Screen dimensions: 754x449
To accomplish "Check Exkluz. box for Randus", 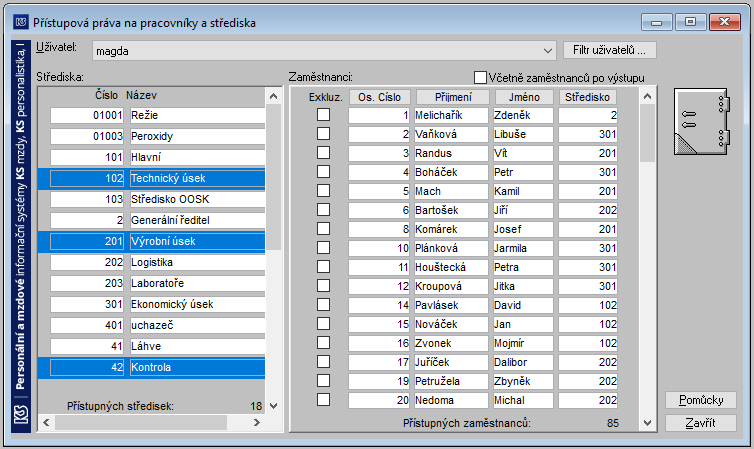I will coord(324,152).
